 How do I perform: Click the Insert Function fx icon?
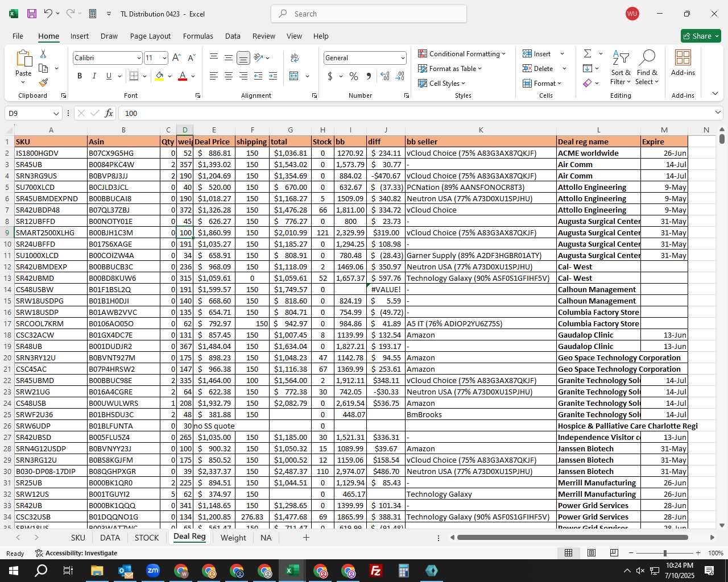109,113
